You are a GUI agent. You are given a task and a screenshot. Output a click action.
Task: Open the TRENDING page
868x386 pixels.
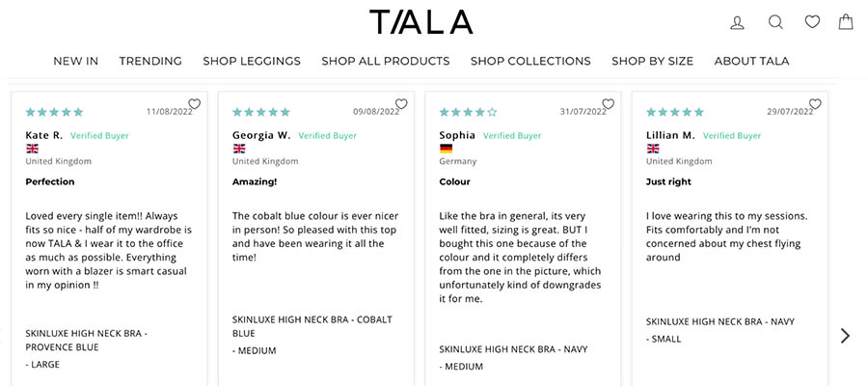tap(150, 61)
